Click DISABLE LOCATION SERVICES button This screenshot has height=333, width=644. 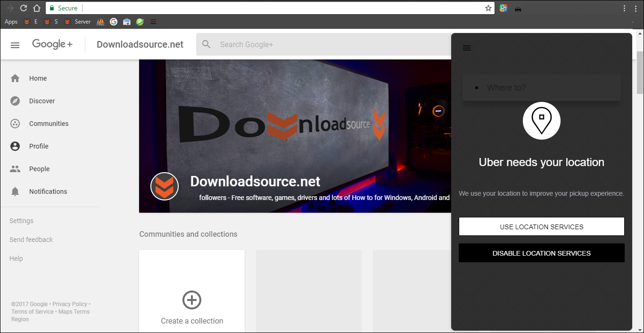click(542, 253)
